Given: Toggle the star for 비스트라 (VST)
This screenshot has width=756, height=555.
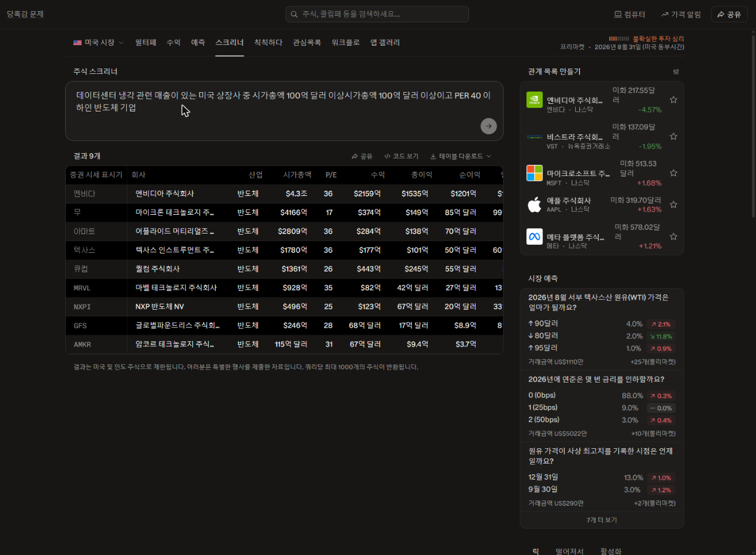Looking at the screenshot, I should point(673,136).
